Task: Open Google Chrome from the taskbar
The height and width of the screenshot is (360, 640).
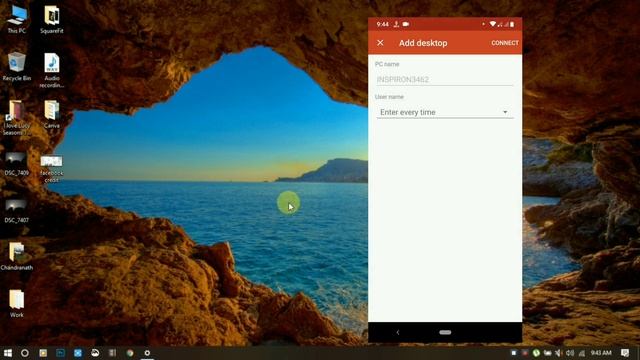Action: (130, 353)
